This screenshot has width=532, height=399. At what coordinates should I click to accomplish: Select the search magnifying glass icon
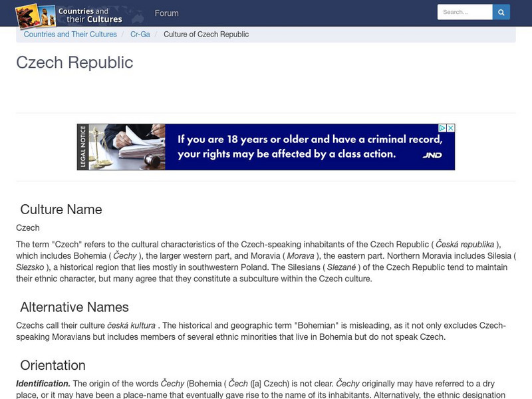[x=501, y=11]
